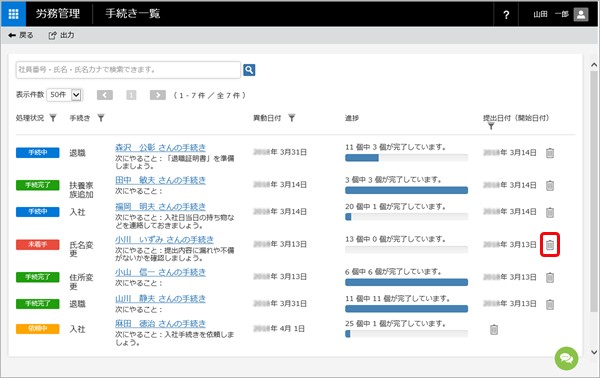Open 田中 敏夫 さんの手続き link
The image size is (600, 378).
pos(160,180)
